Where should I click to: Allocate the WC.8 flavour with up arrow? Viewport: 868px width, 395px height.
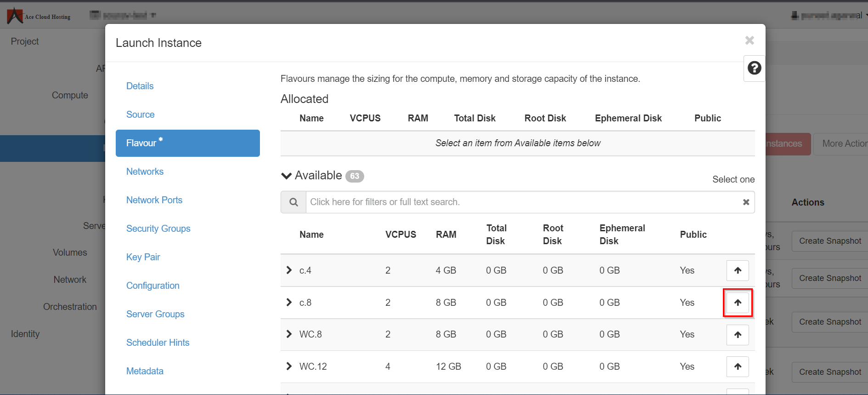[x=738, y=335]
